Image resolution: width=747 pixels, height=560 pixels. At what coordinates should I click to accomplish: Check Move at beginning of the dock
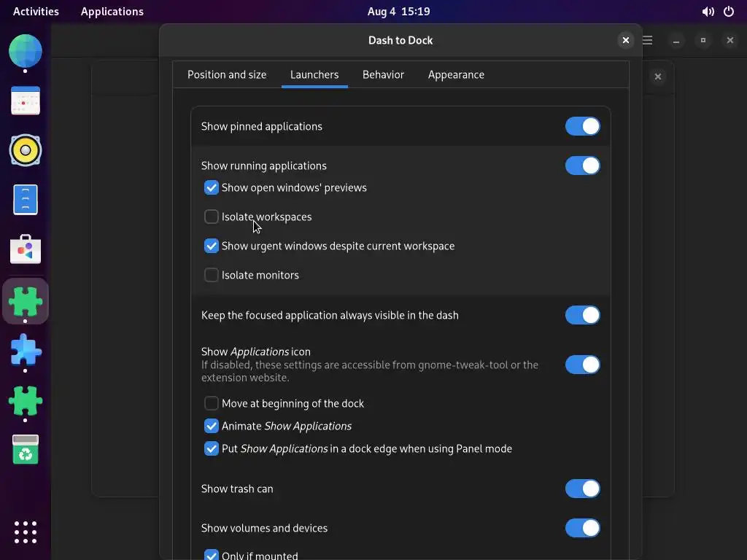212,403
